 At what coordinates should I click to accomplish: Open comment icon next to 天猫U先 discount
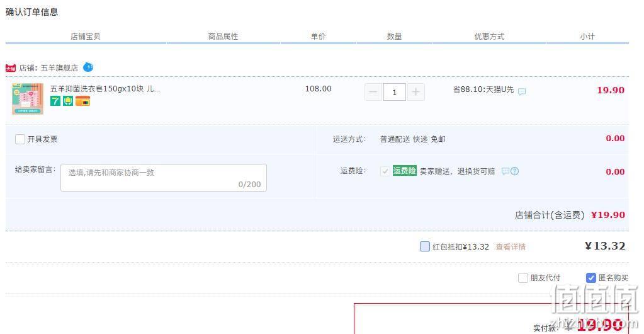point(522,92)
